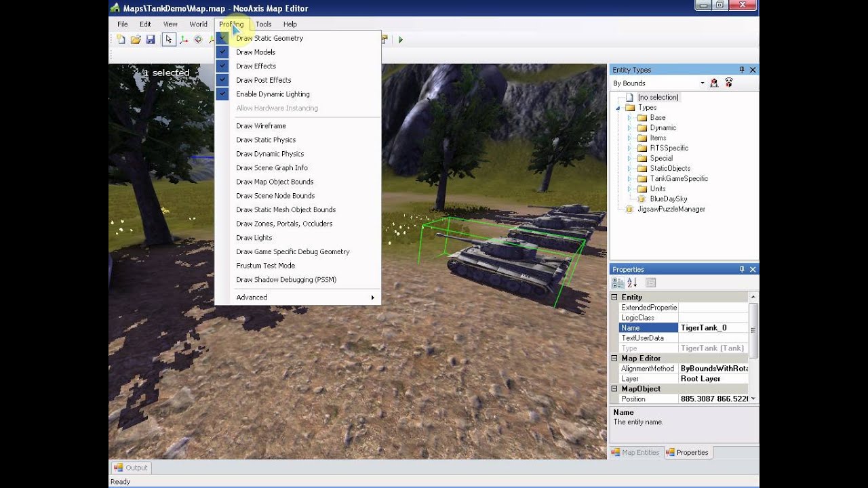This screenshot has width=868, height=488.
Task: Expand the Special folder
Action: coord(629,159)
